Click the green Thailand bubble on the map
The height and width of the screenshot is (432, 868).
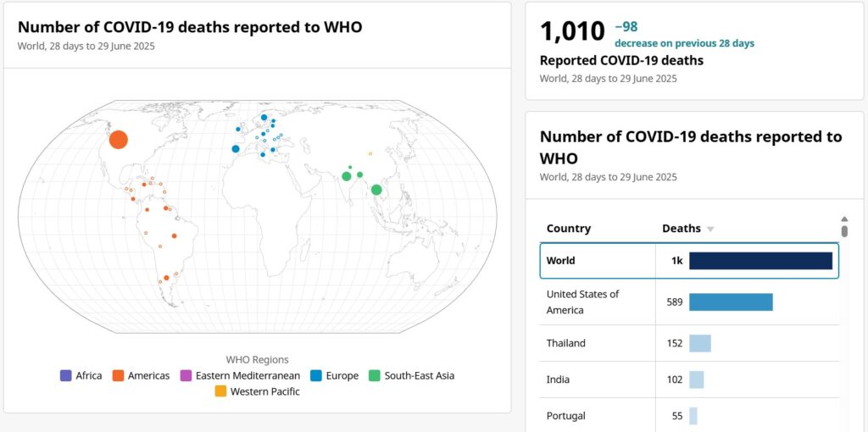[x=376, y=190]
